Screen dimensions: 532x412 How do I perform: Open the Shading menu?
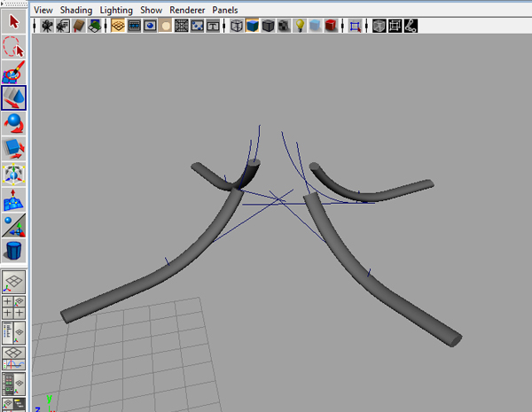point(76,10)
